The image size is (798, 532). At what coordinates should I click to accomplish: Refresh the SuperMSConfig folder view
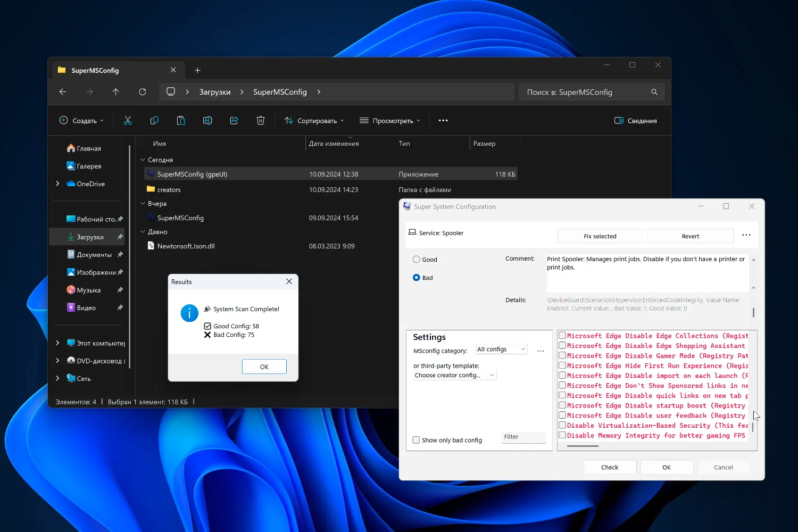point(143,92)
